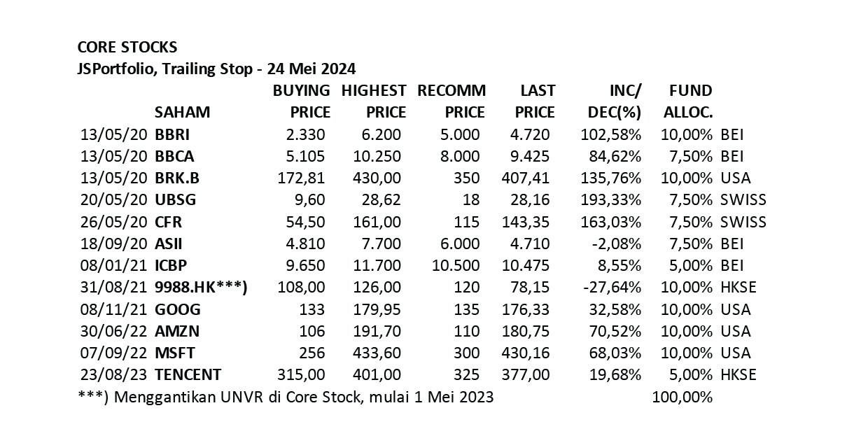
Task: Select the 9988.HK***) ticker
Action: (x=202, y=287)
